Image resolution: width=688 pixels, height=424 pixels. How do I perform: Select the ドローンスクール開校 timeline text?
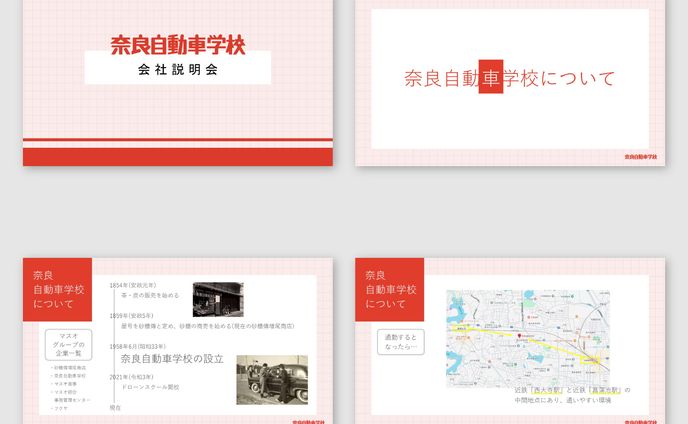coord(150,386)
